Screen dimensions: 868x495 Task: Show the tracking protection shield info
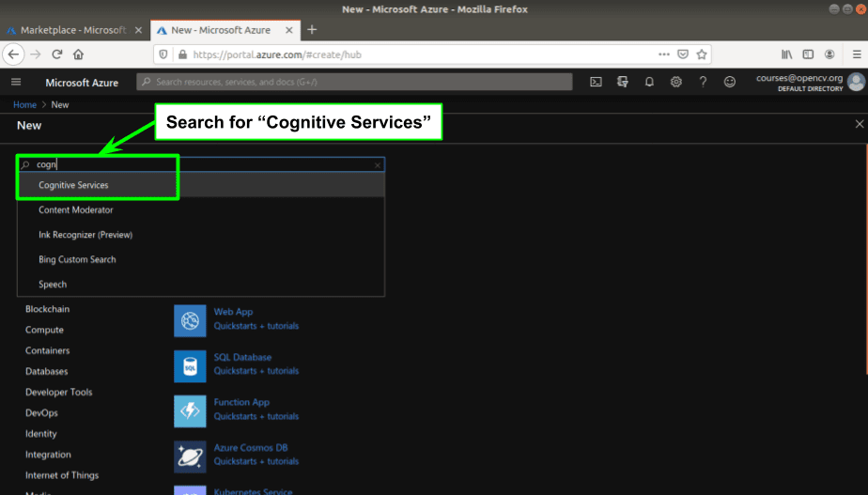(163, 54)
